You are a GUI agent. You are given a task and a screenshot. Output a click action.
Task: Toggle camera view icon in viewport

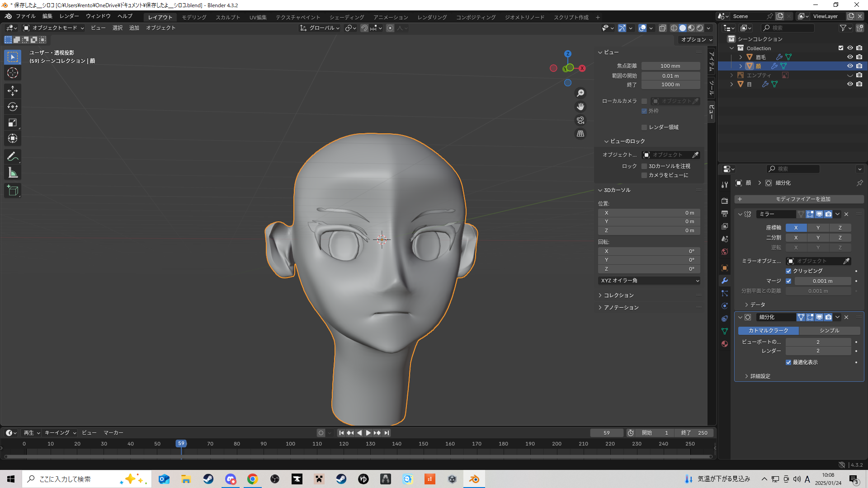(x=580, y=120)
